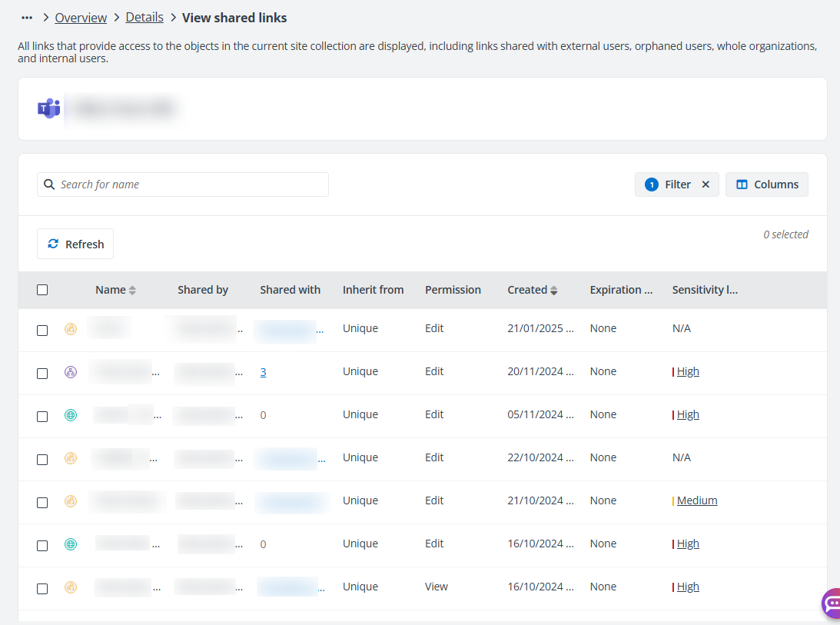
Task: Open the chatbot assistant bubble icon
Action: click(x=832, y=603)
